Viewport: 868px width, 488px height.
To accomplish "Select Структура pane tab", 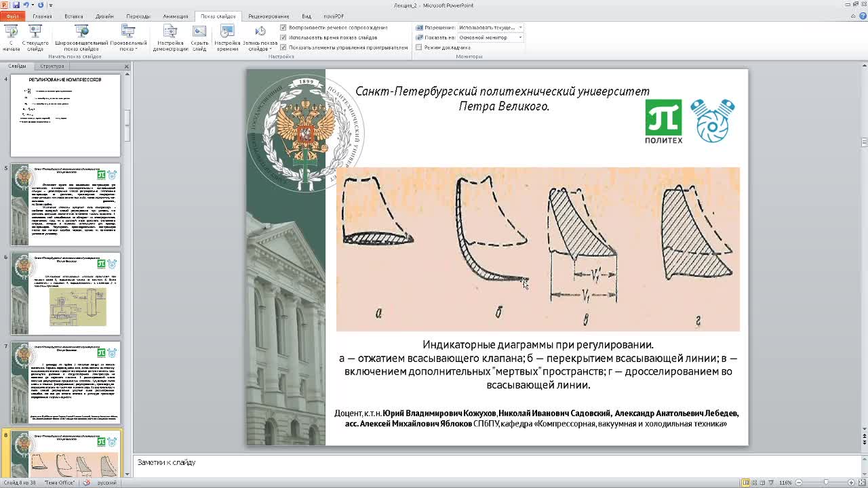I will 52,66.
